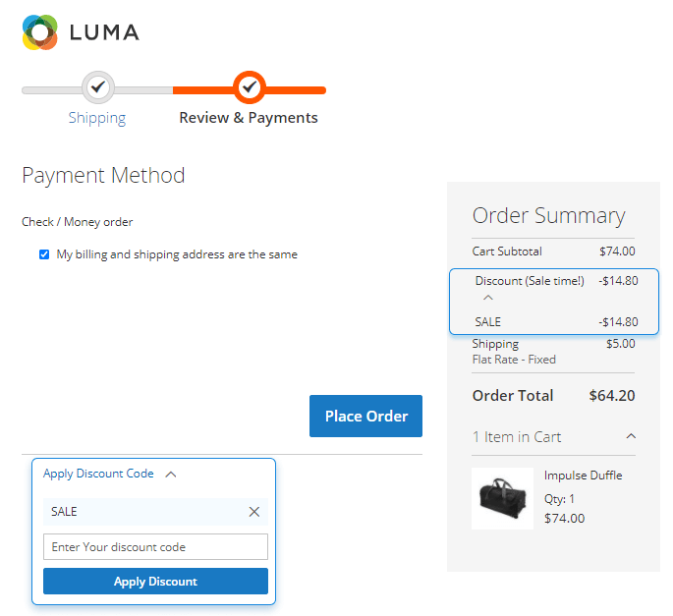Collapse the Discount (Sale time!) breakdown chevron
673x616 pixels.
point(488,298)
